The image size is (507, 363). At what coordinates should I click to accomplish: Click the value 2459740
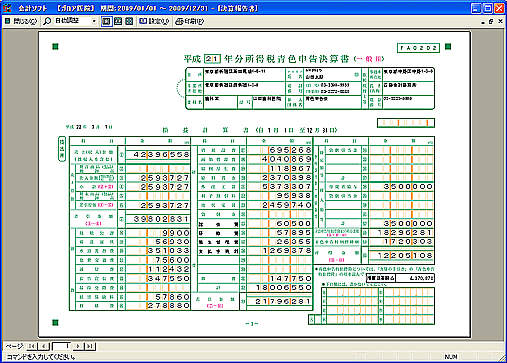point(287,205)
